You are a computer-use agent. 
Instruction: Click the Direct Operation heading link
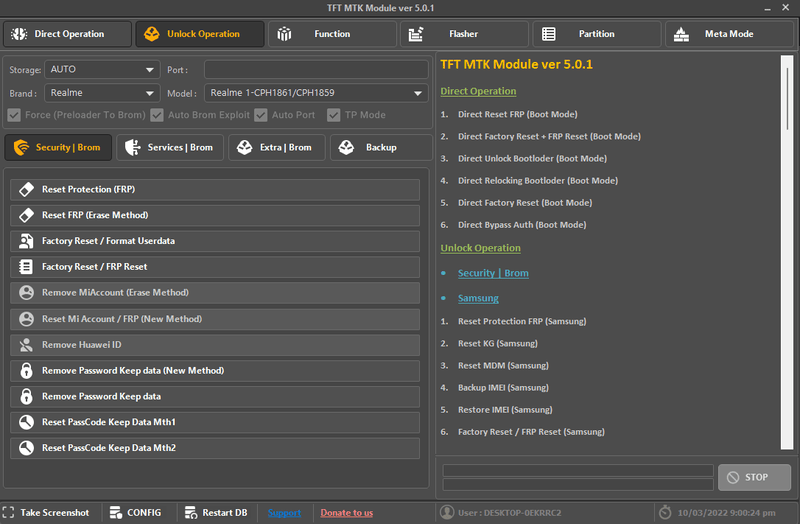(x=478, y=91)
